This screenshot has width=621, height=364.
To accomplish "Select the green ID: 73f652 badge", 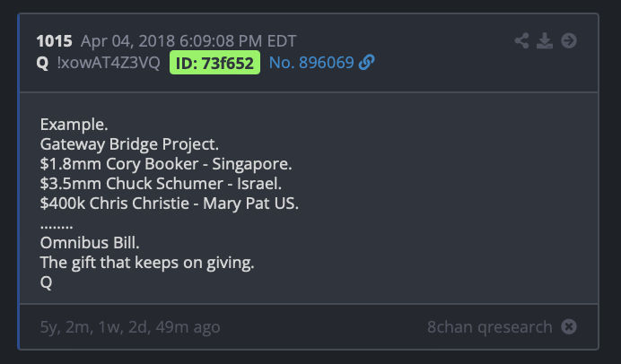I will (214, 63).
